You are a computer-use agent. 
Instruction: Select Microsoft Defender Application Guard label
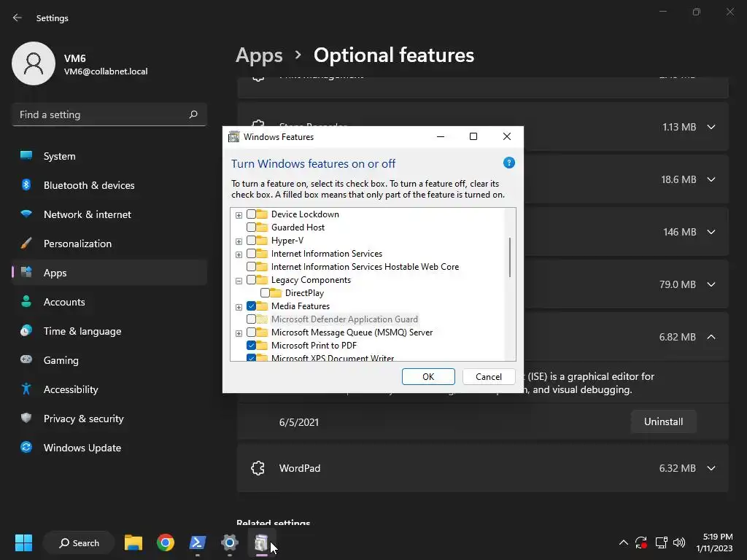tap(344, 319)
